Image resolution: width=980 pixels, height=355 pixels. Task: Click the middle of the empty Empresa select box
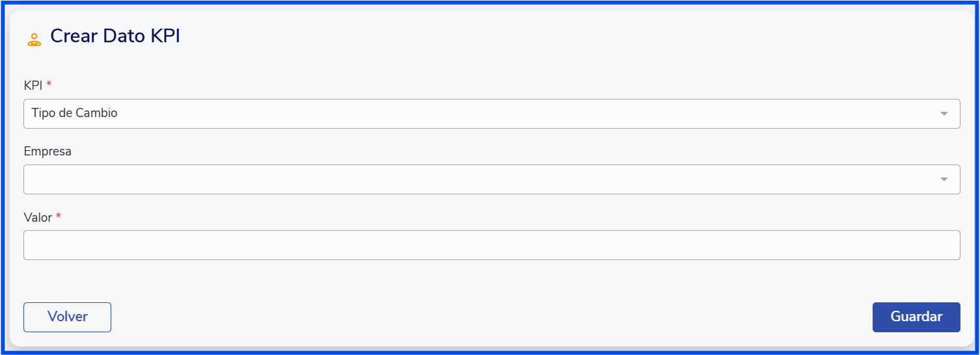491,179
